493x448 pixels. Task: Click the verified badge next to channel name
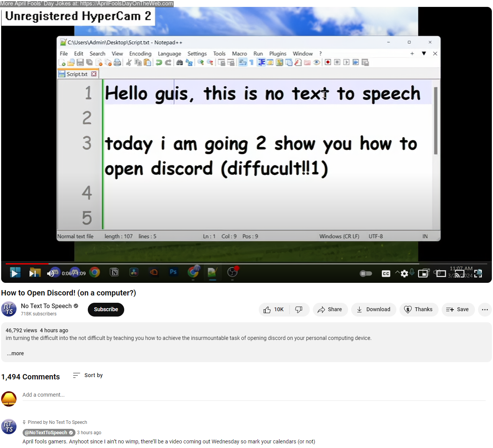[x=76, y=306]
